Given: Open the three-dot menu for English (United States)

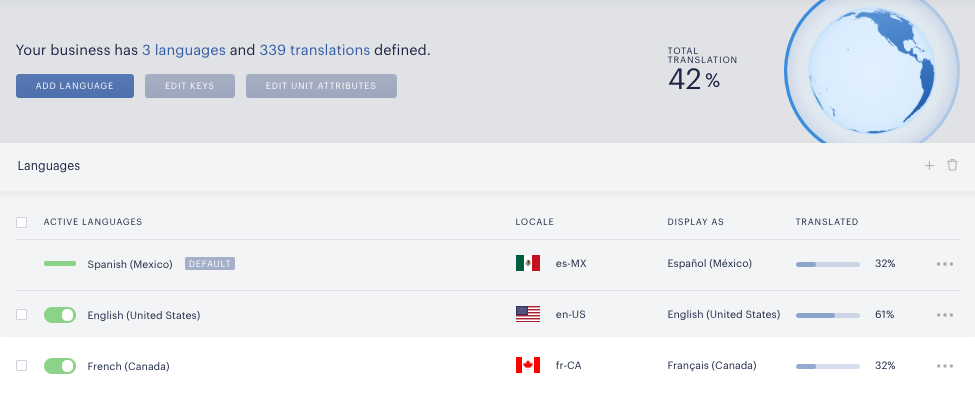Looking at the screenshot, I should (x=945, y=315).
